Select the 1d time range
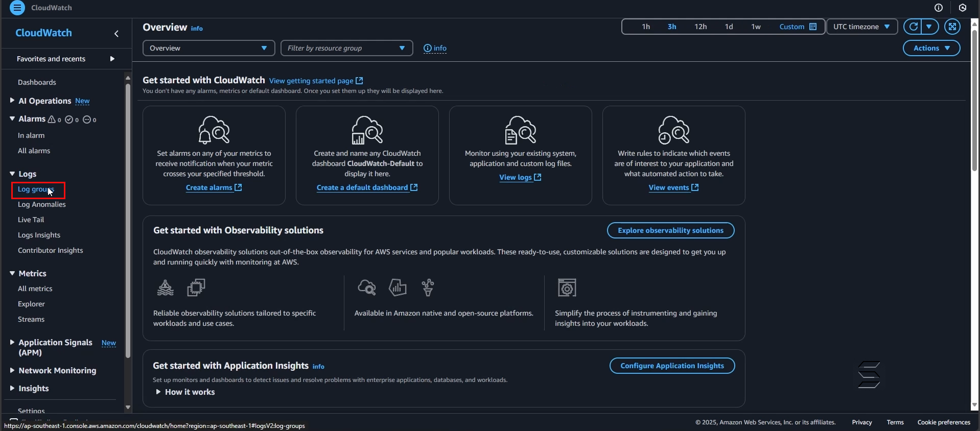Image resolution: width=980 pixels, height=431 pixels. [729, 27]
